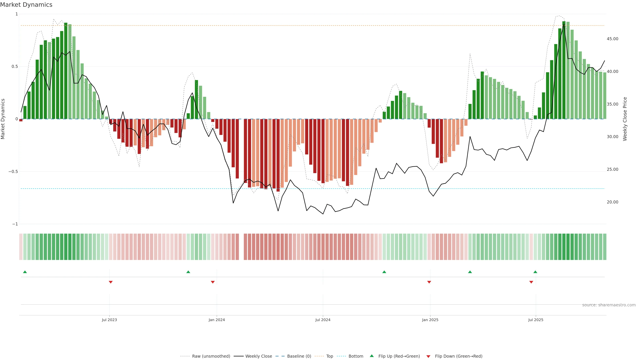Toggle Baseline (0) legend entry
Viewport: 644px width, 362px height.
pos(299,356)
